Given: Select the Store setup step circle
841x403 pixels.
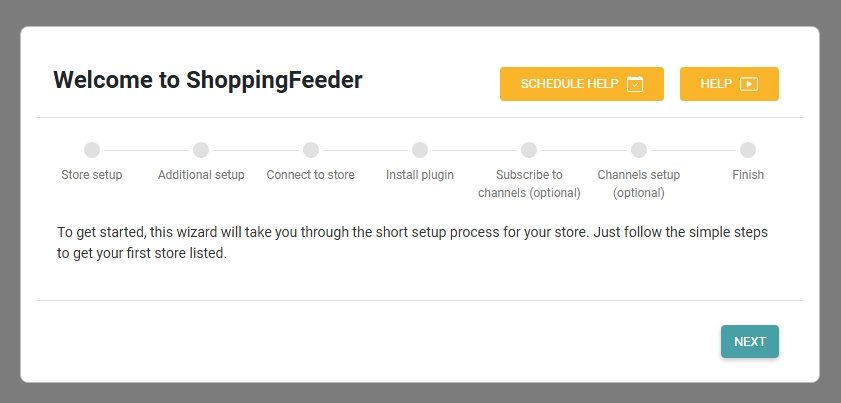Looking at the screenshot, I should [x=92, y=150].
